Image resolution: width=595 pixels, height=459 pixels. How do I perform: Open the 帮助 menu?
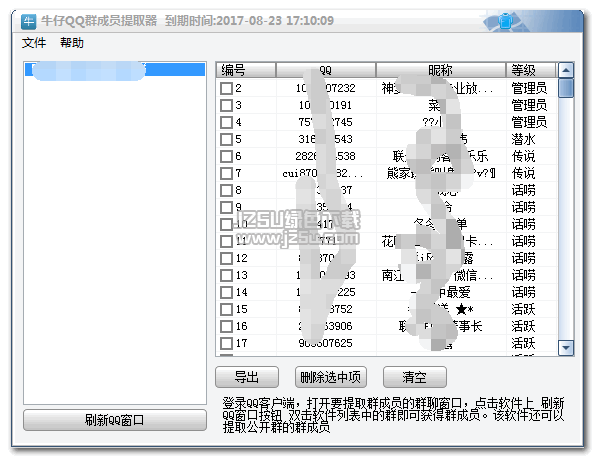pyautogui.click(x=72, y=42)
